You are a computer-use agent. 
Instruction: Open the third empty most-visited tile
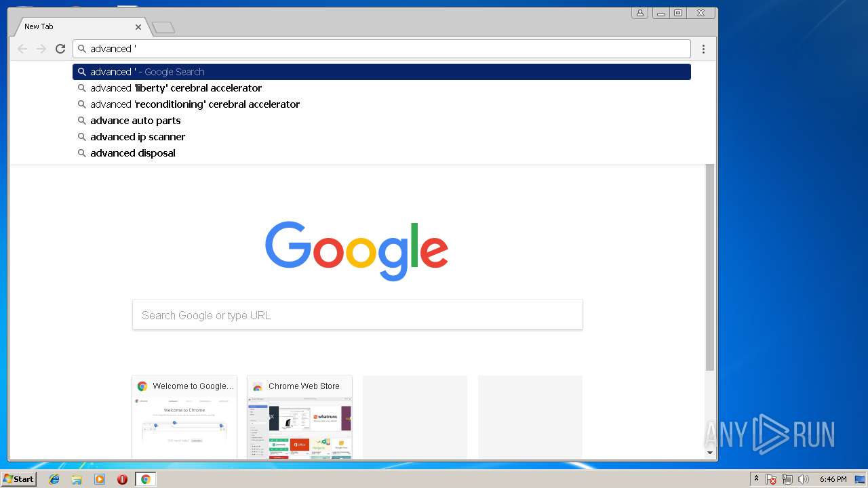click(x=415, y=418)
